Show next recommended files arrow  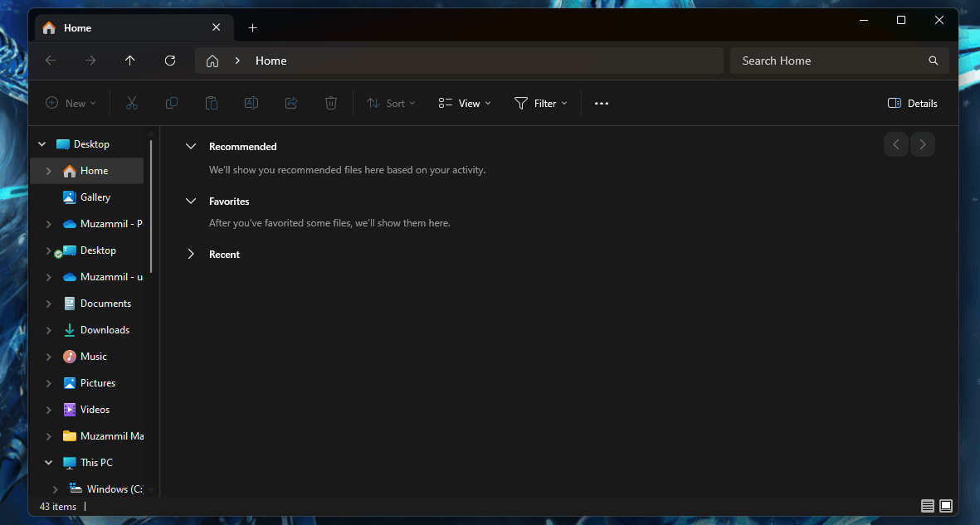click(x=923, y=144)
